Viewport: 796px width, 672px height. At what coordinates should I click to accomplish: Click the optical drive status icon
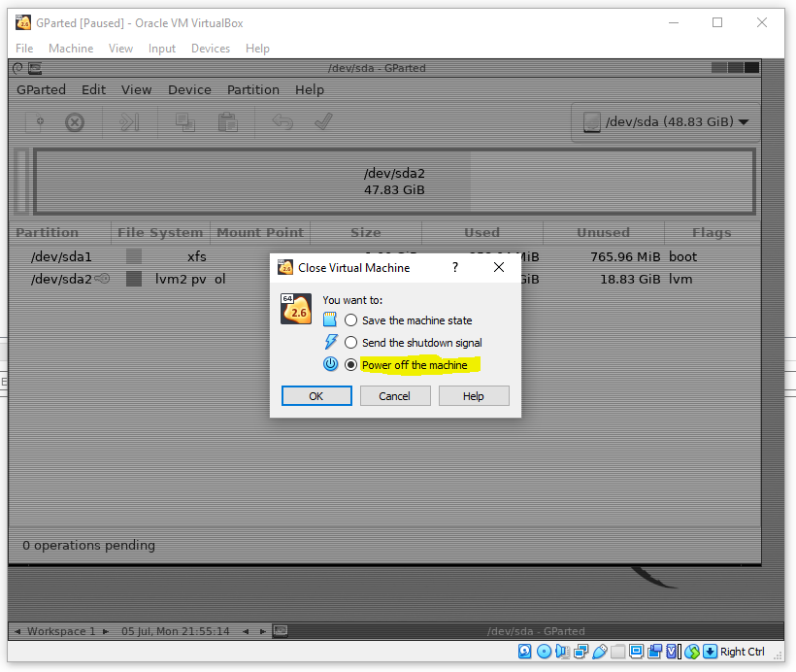[544, 652]
